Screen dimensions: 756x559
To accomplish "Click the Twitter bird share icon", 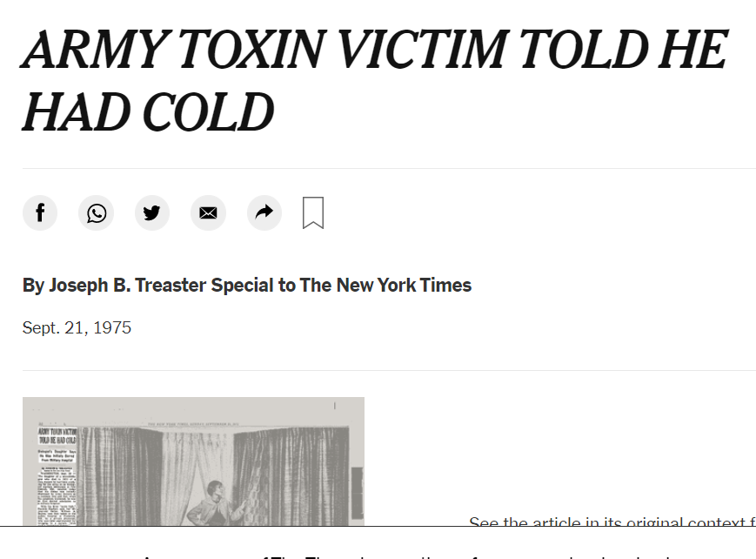I will coord(152,213).
